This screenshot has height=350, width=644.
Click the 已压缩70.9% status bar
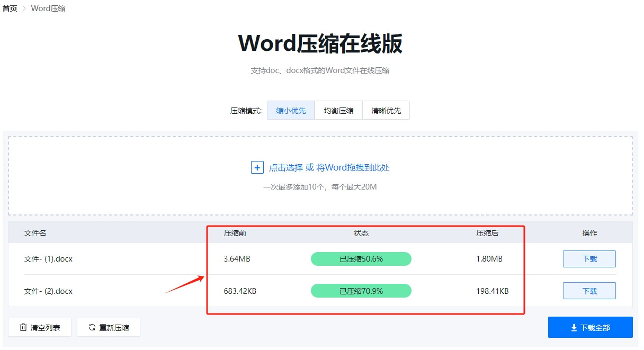361,291
